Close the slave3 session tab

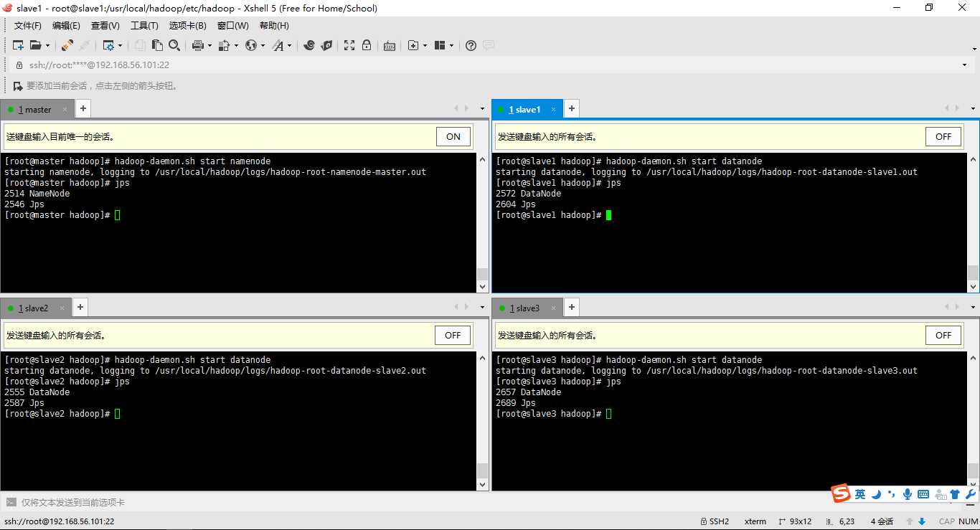553,308
